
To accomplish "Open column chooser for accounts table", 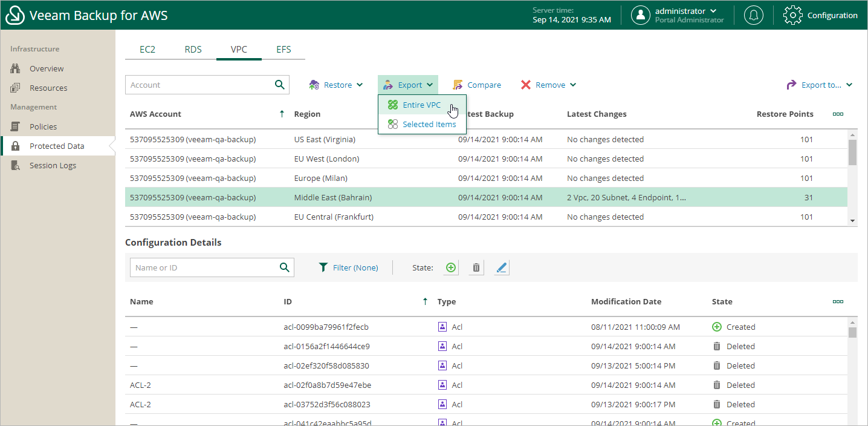I will [838, 114].
